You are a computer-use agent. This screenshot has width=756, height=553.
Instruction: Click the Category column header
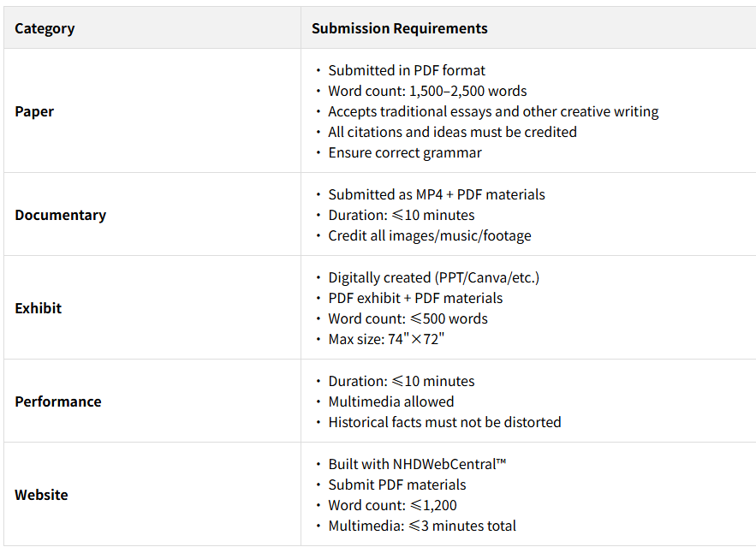[x=45, y=28]
